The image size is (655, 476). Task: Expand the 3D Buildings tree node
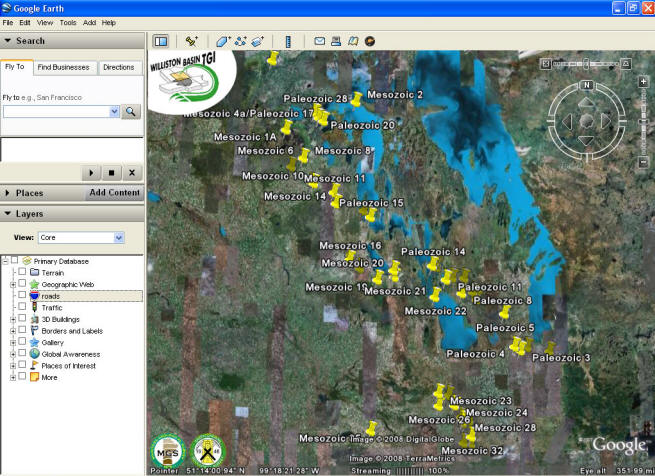(x=13, y=319)
